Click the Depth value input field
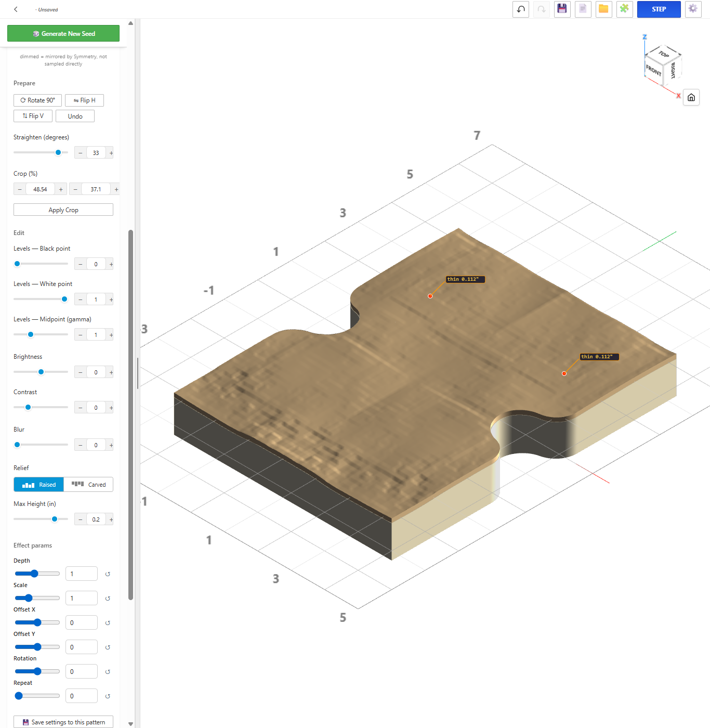The width and height of the screenshot is (710, 728). [82, 574]
